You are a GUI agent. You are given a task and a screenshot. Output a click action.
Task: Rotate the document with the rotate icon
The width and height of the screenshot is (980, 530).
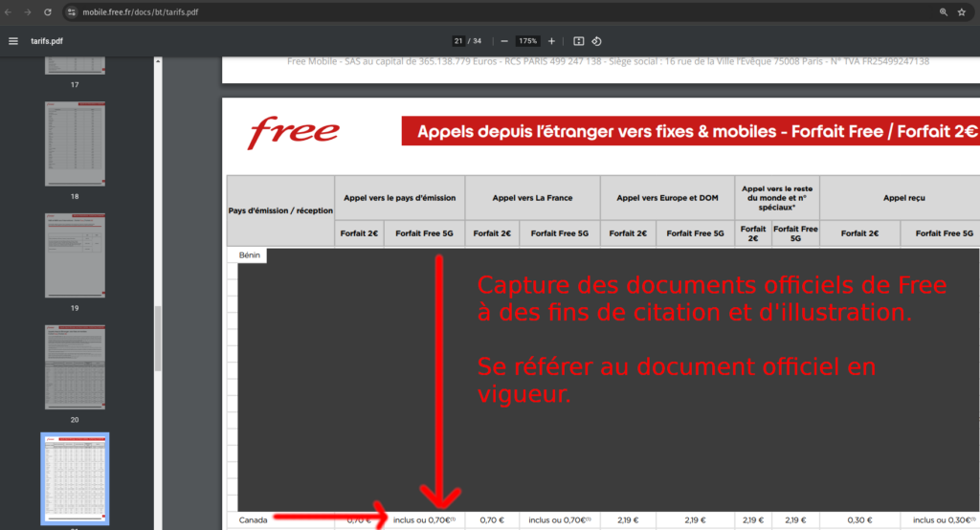(597, 41)
